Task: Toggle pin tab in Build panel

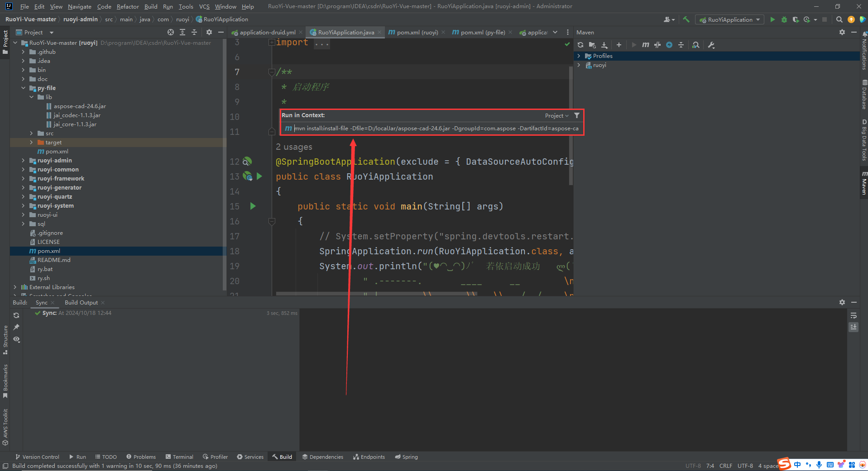Action: click(x=17, y=327)
